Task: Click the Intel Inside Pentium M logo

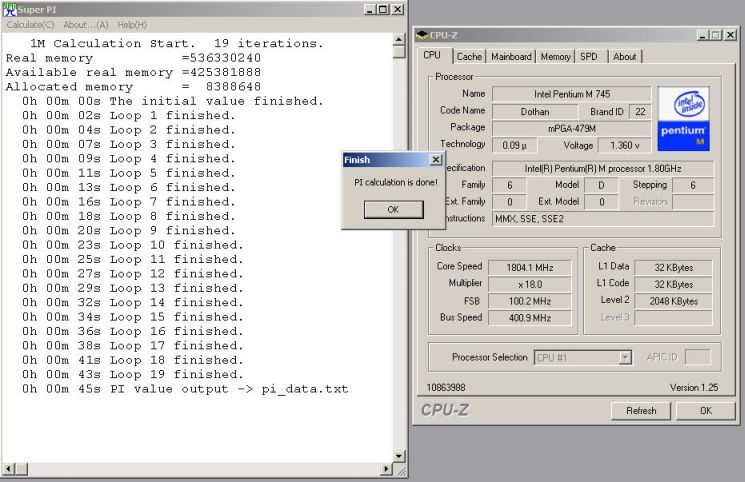Action: pyautogui.click(x=684, y=119)
